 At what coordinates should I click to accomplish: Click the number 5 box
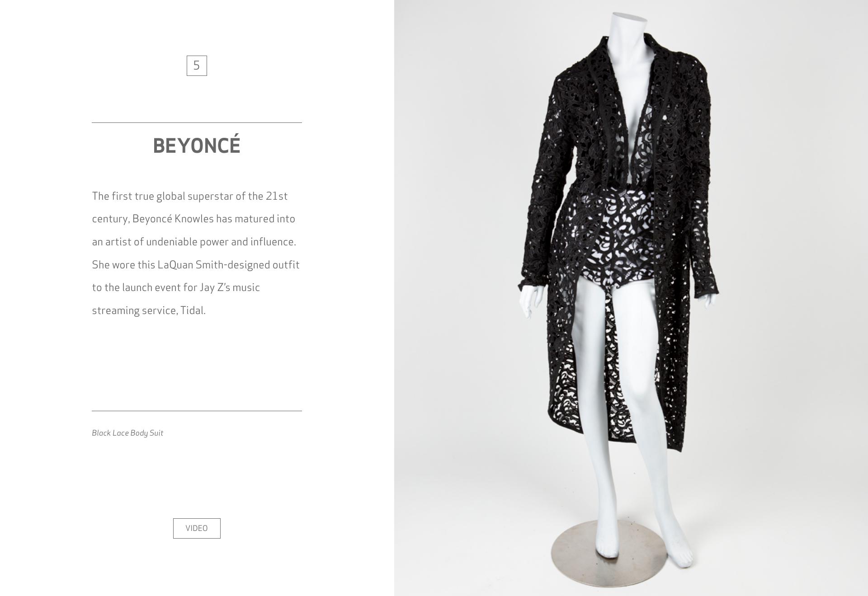197,66
